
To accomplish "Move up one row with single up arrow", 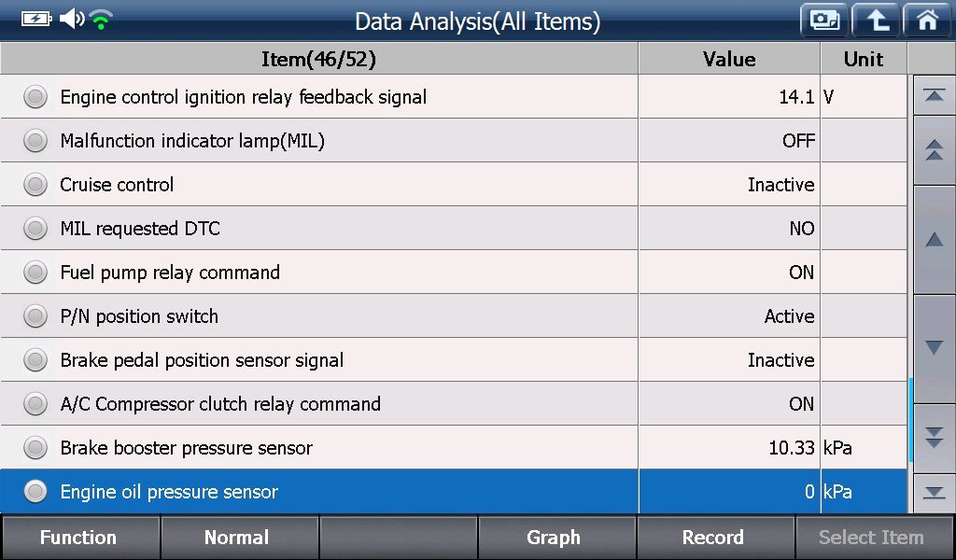I will coord(934,240).
